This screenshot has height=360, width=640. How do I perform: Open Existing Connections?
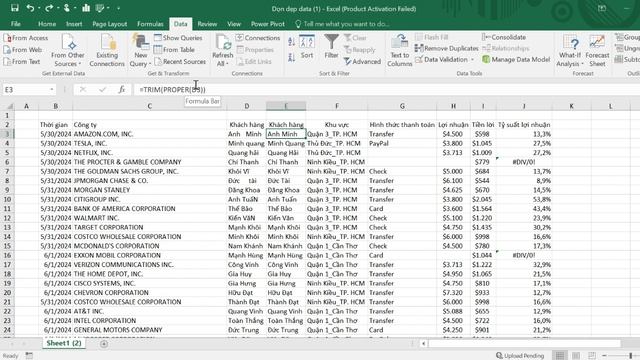(x=107, y=51)
